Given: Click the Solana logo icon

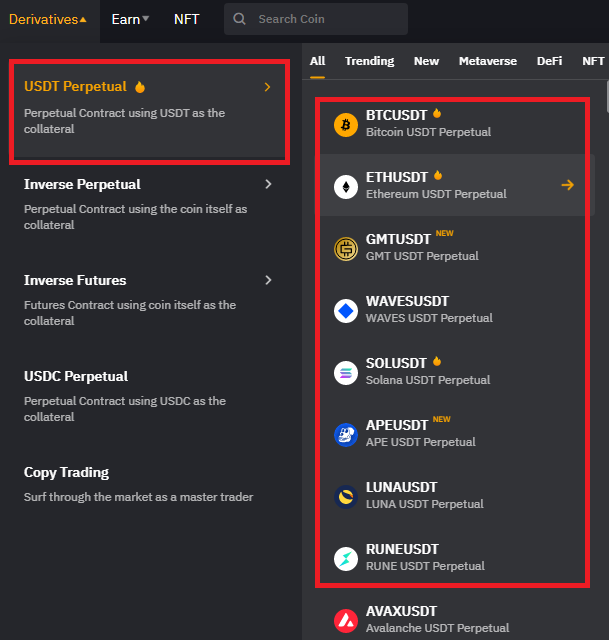Looking at the screenshot, I should click(346, 373).
